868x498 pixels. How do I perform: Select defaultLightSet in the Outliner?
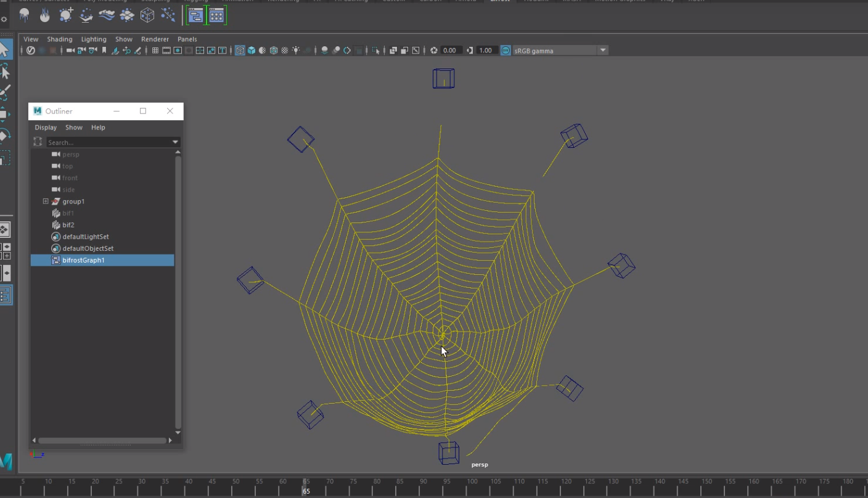[86, 236]
